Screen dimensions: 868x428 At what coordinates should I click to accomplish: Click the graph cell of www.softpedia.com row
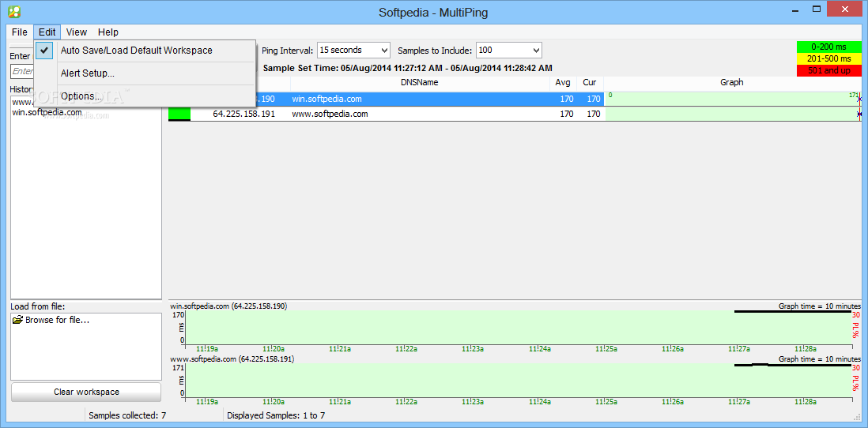[x=732, y=114]
